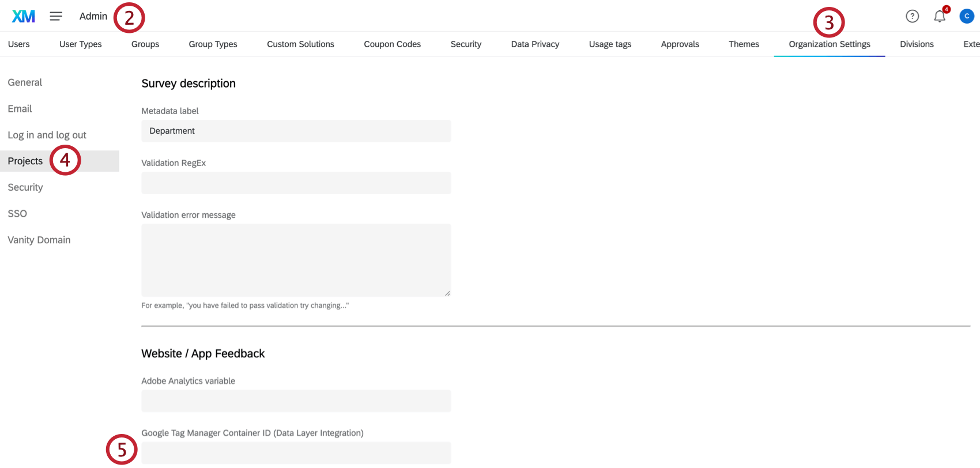
Task: Select Email in the left sidebar
Action: [x=20, y=109]
